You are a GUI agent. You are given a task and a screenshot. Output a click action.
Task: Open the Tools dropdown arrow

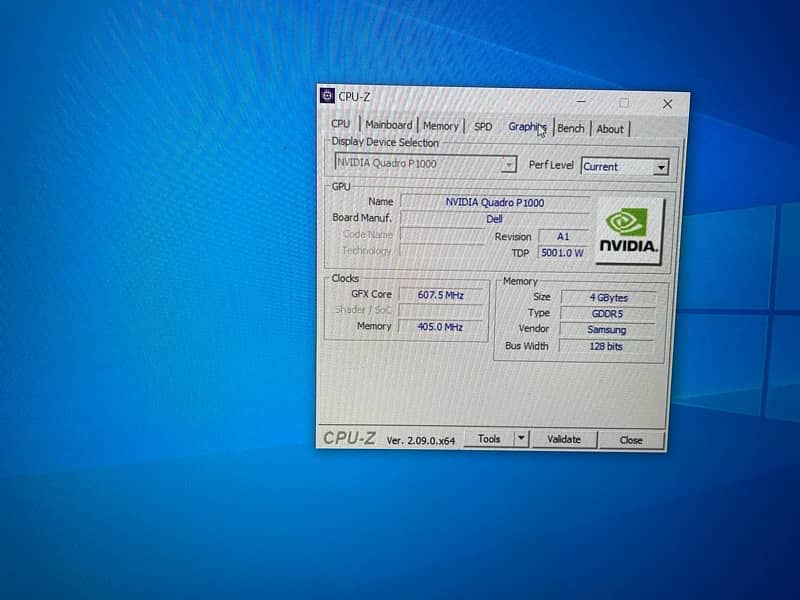click(x=520, y=439)
